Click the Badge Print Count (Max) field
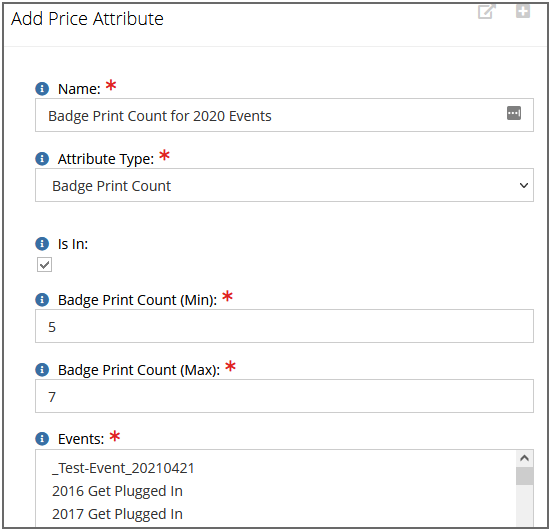Viewport: 551px width, 531px height. pos(284,396)
